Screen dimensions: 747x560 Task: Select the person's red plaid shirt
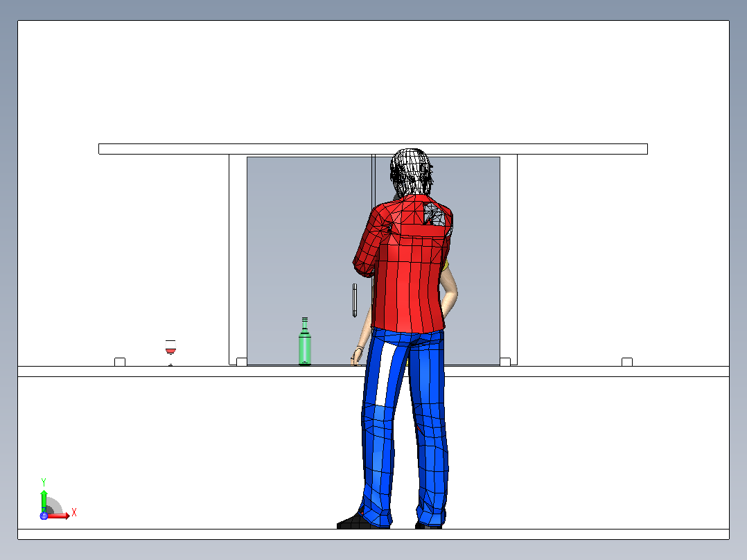[x=404, y=263]
